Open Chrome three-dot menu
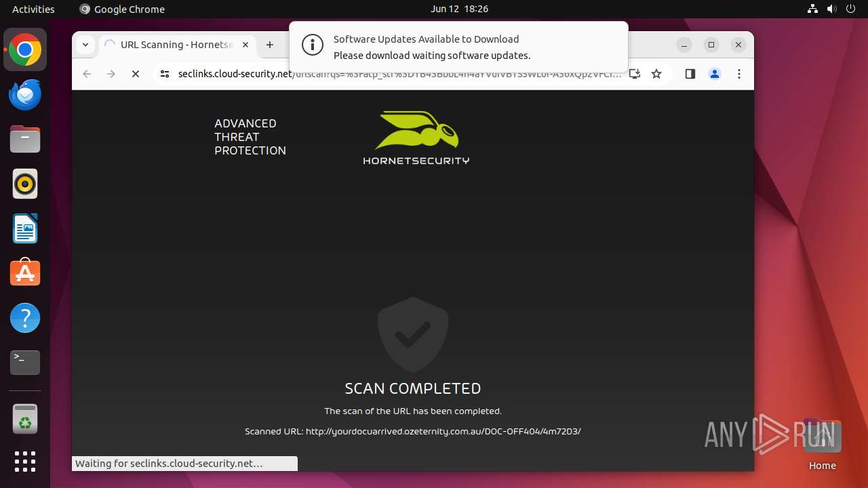This screenshot has height=488, width=868. point(739,74)
